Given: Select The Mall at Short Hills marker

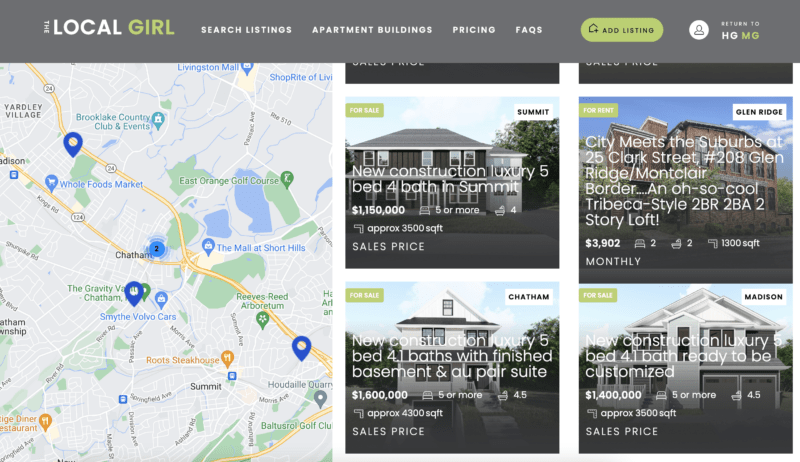Looking at the screenshot, I should tap(208, 246).
